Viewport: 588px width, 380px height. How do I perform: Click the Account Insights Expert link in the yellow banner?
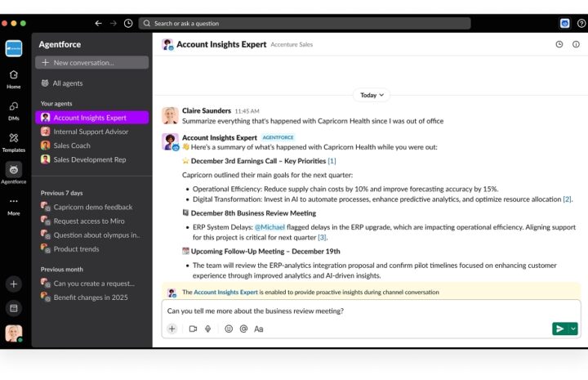tap(225, 292)
